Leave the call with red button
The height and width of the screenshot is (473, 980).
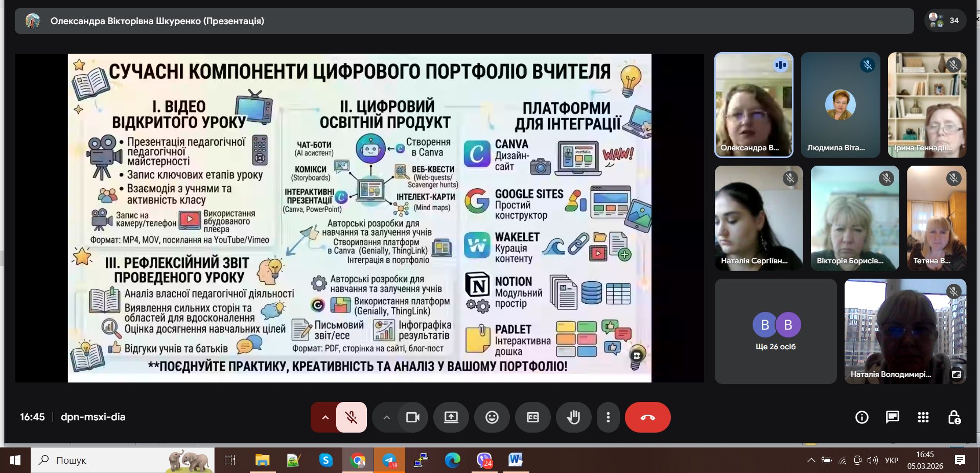(647, 417)
